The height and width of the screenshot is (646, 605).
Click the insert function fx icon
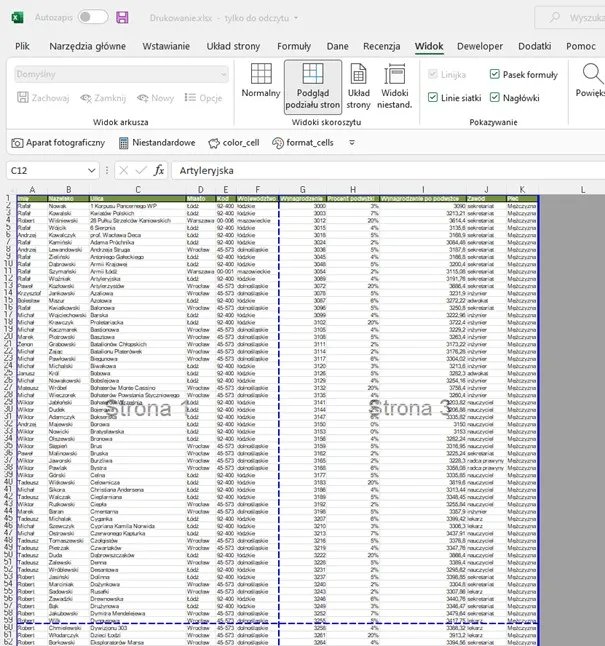158,170
